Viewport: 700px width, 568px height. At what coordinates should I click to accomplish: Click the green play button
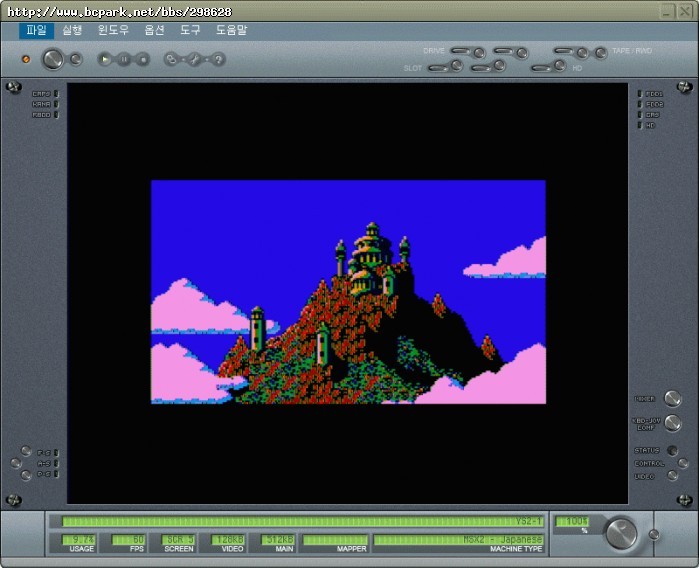pos(104,59)
